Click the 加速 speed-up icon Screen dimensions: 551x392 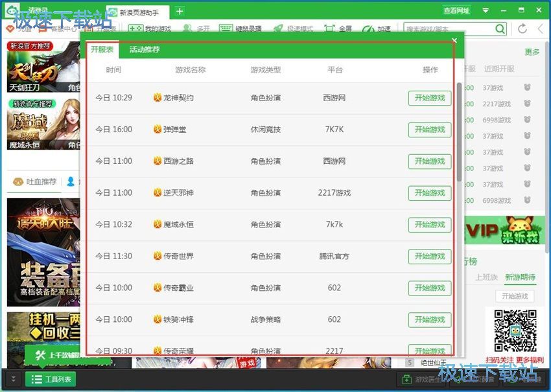tap(368, 29)
